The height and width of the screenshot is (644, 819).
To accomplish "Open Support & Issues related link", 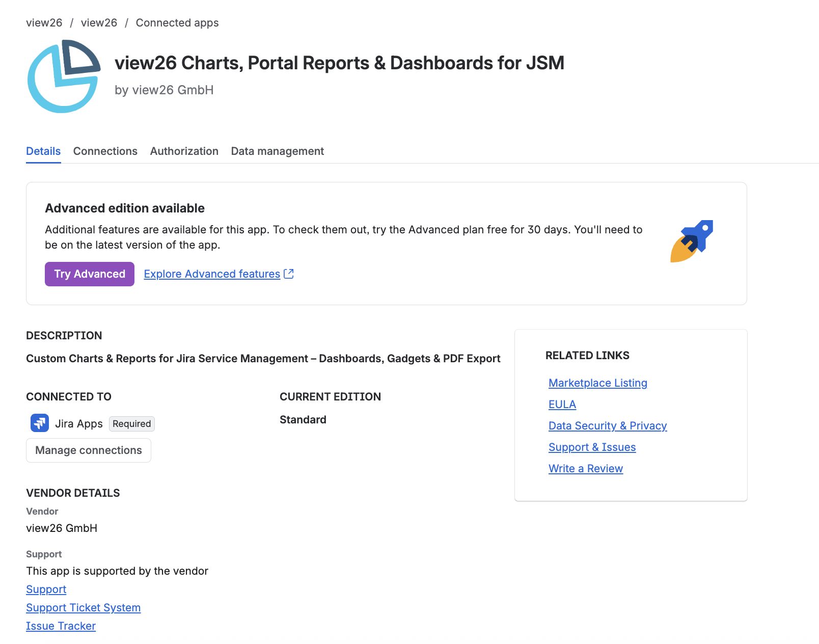I will point(592,447).
